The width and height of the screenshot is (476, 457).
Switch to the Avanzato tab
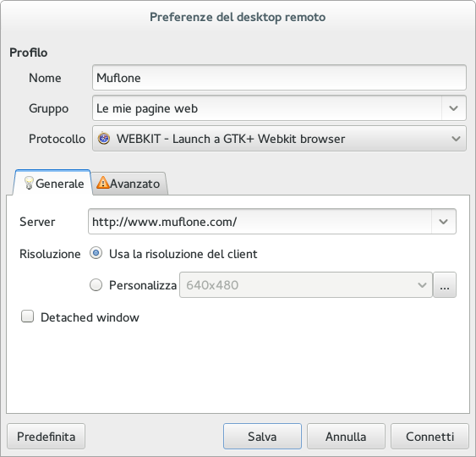129,184
